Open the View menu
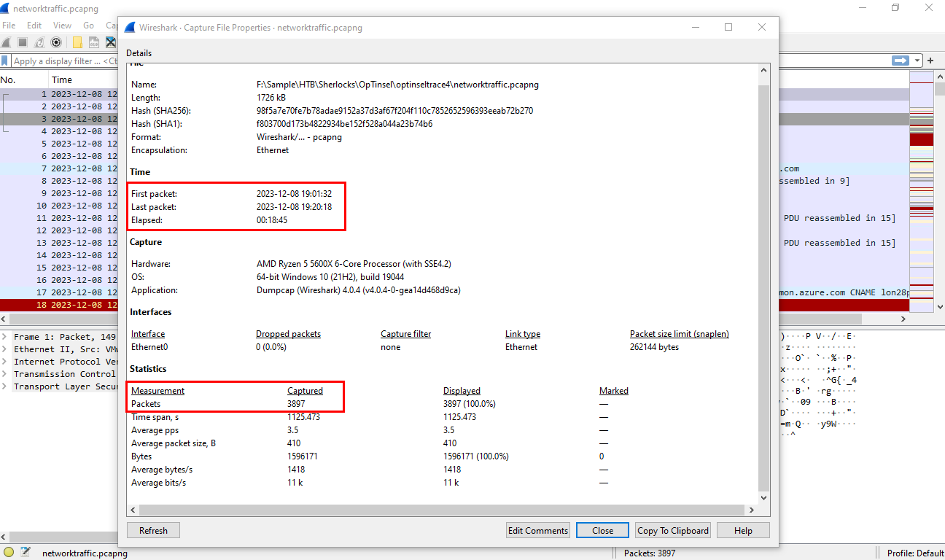 62,26
